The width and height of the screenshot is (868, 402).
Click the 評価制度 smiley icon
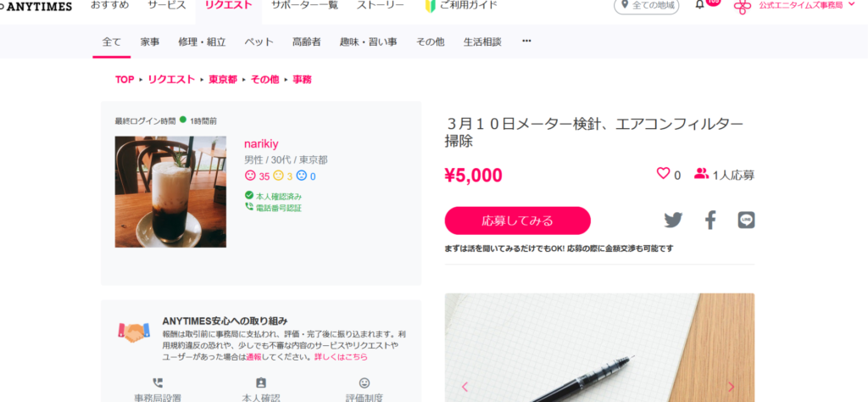coord(364,382)
